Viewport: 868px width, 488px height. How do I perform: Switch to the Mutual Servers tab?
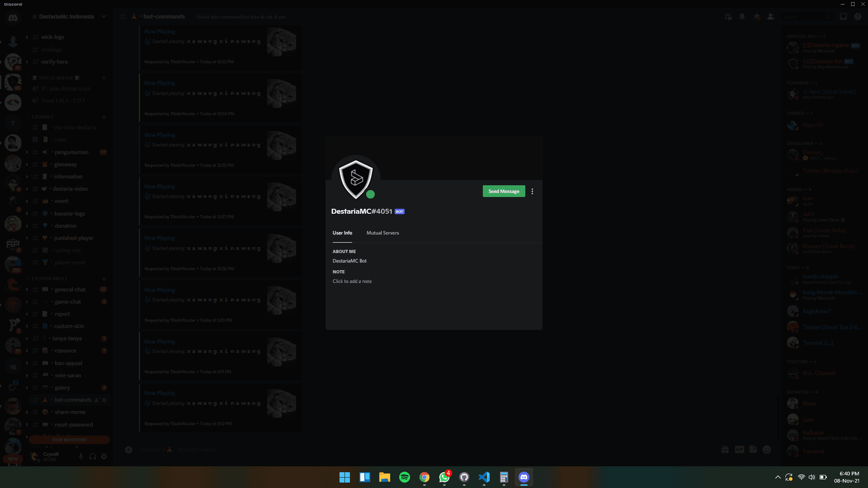pos(382,233)
